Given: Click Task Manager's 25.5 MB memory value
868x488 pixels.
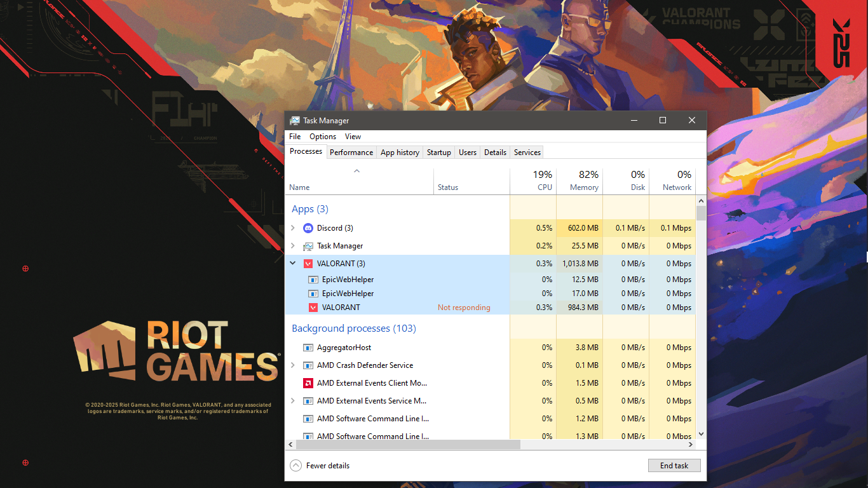Looking at the screenshot, I should tap(584, 246).
